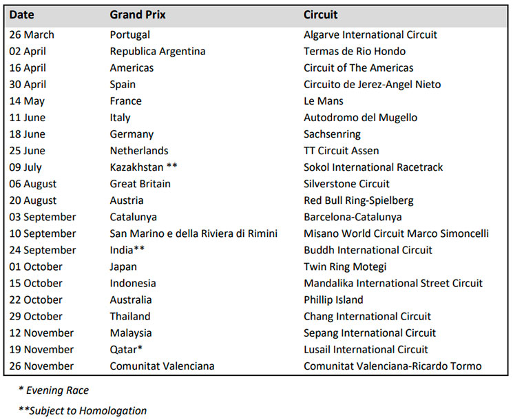Select Qatar* Grand Prix entry
The width and height of the screenshot is (513, 420).
point(126,350)
